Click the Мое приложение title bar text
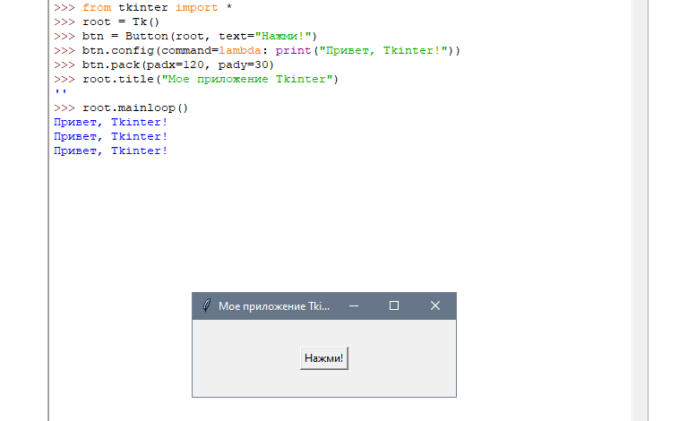The width and height of the screenshot is (696, 421). (x=273, y=306)
